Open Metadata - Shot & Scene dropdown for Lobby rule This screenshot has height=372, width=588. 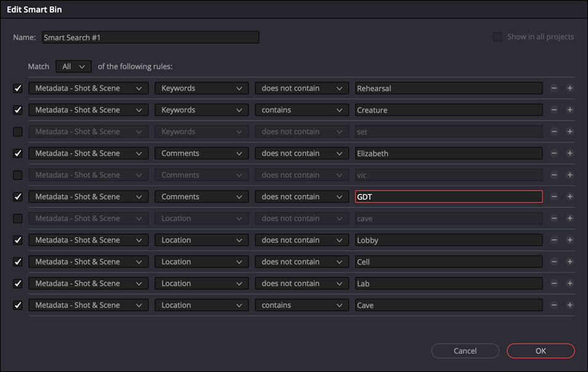coord(88,240)
